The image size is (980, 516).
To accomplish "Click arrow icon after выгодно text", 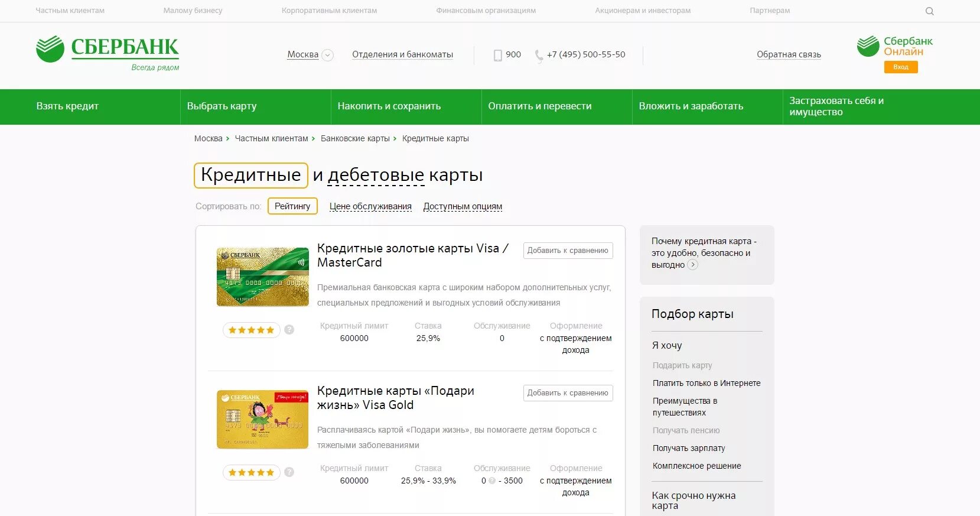I will tap(692, 265).
